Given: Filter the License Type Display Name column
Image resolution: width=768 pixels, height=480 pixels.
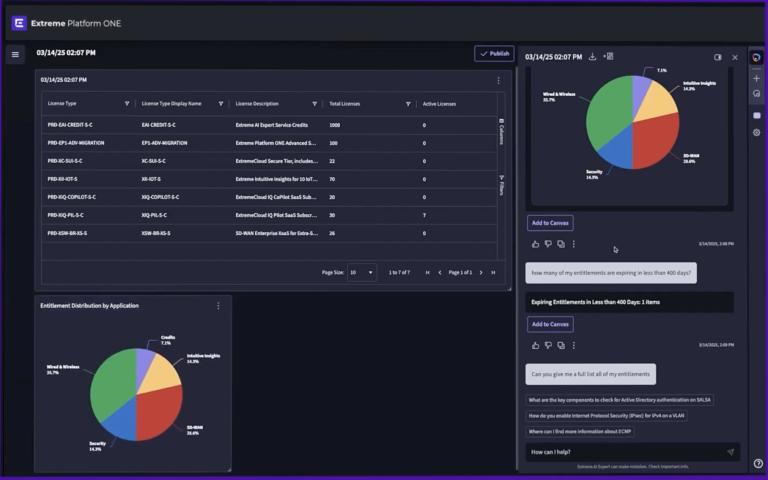Looking at the screenshot, I should (x=221, y=104).
